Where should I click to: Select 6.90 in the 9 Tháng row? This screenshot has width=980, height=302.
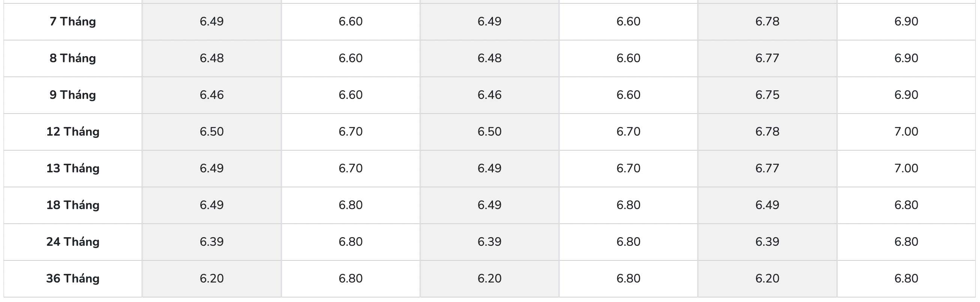(x=906, y=95)
